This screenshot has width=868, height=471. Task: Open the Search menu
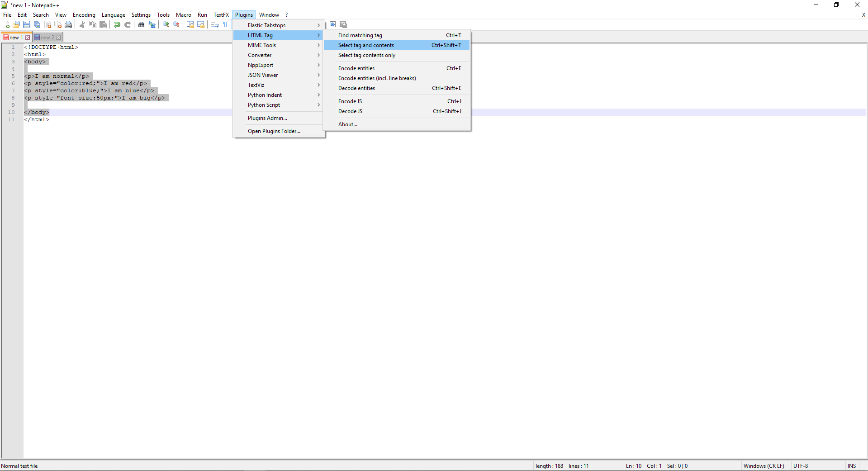point(41,15)
